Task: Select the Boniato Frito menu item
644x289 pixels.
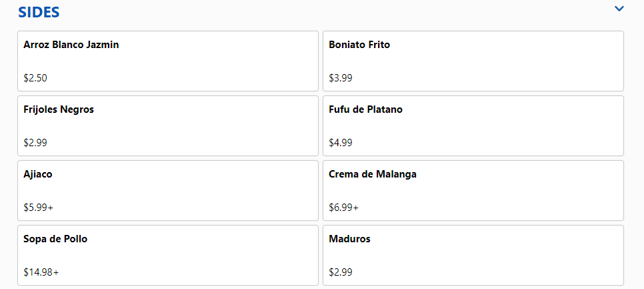Action: click(473, 61)
